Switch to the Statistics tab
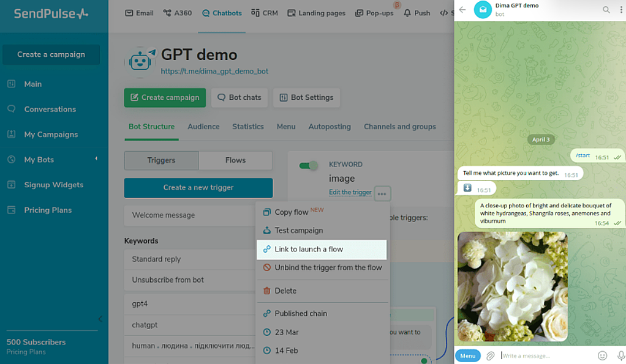 pos(248,127)
